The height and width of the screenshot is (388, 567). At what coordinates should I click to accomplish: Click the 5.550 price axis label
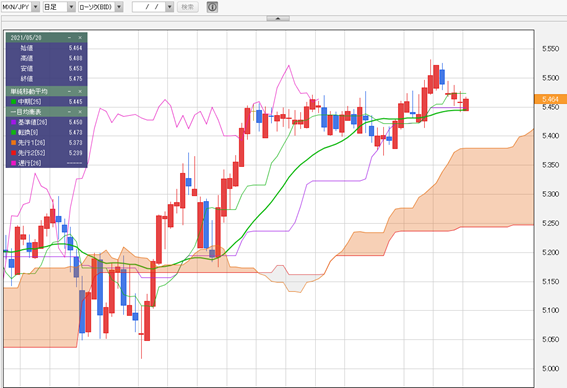550,49
